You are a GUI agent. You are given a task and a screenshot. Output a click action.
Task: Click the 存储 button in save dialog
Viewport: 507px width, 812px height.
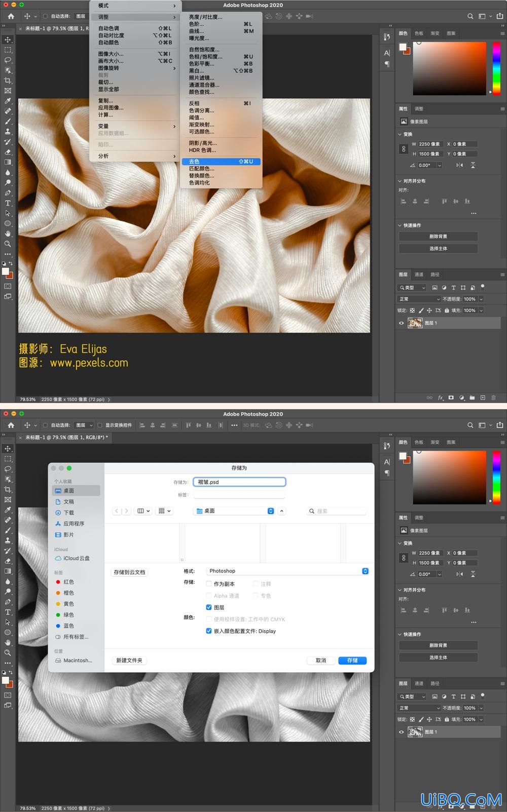352,661
